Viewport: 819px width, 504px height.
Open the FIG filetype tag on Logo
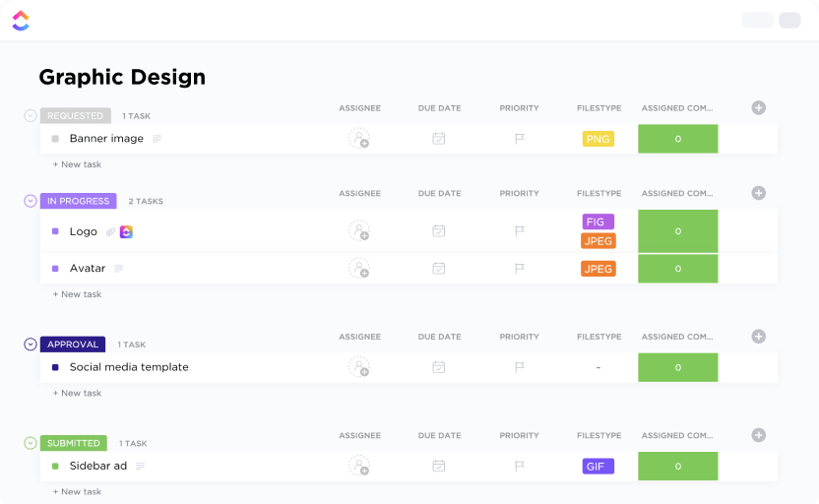[x=598, y=221]
